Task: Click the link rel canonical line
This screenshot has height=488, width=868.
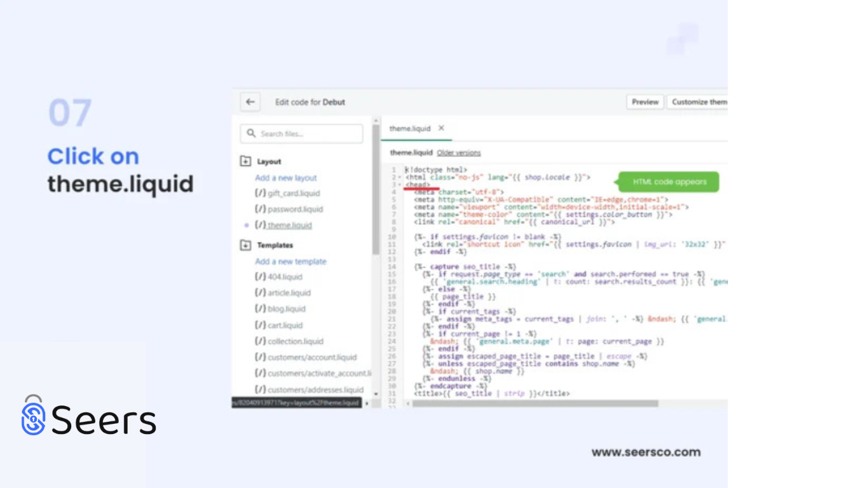Action: (x=514, y=222)
